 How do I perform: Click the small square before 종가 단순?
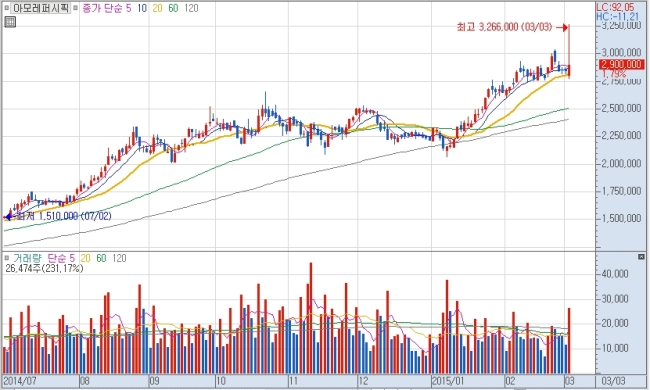point(76,8)
